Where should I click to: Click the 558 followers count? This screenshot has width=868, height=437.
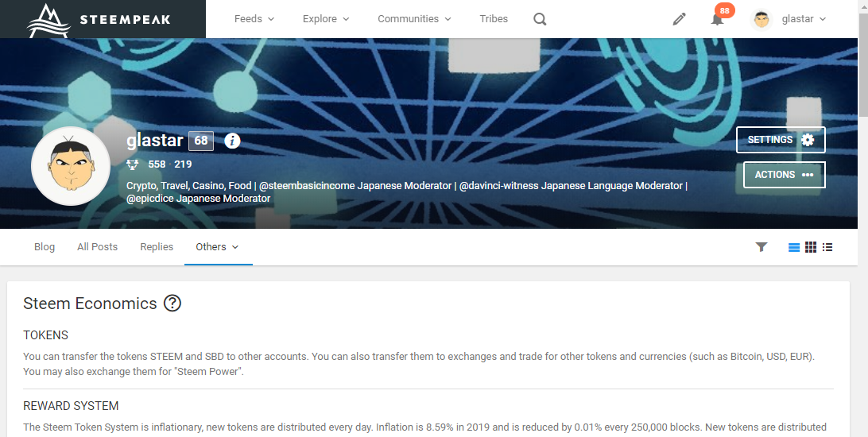pos(157,164)
